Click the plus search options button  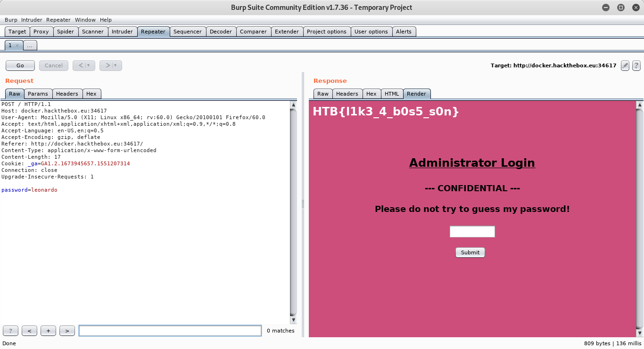pos(48,331)
